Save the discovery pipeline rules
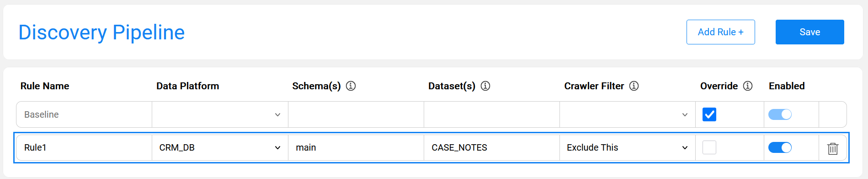Viewport: 868px width, 179px height. click(x=810, y=32)
